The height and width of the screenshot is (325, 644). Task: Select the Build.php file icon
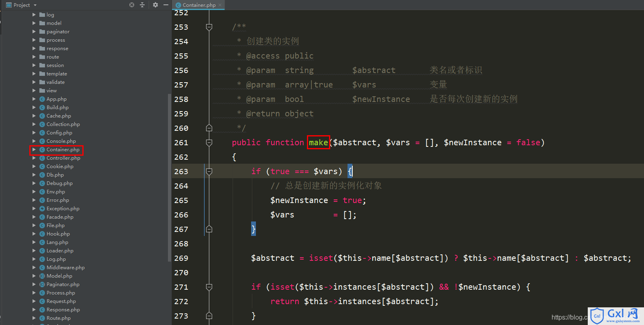point(42,108)
